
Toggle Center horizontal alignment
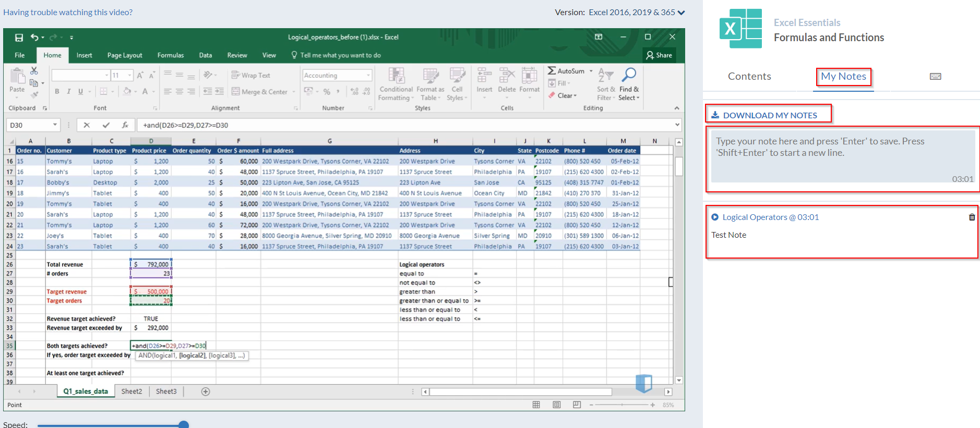pos(179,92)
